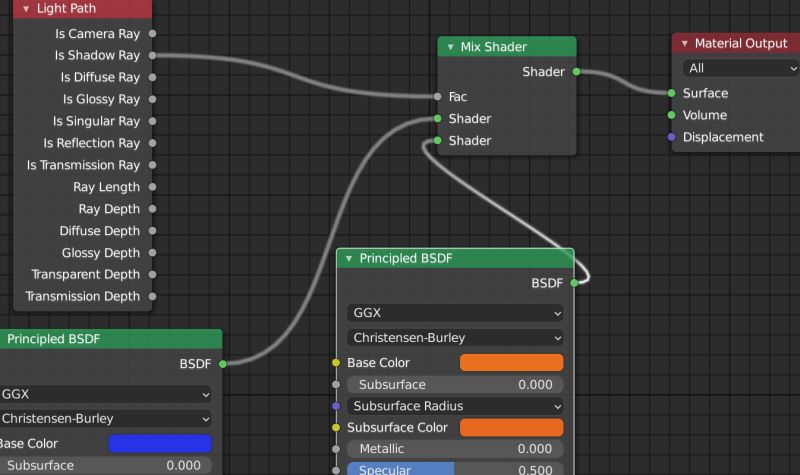This screenshot has height=475, width=800.
Task: Click the Is Transmission Ray output socket
Action: pyautogui.click(x=152, y=165)
